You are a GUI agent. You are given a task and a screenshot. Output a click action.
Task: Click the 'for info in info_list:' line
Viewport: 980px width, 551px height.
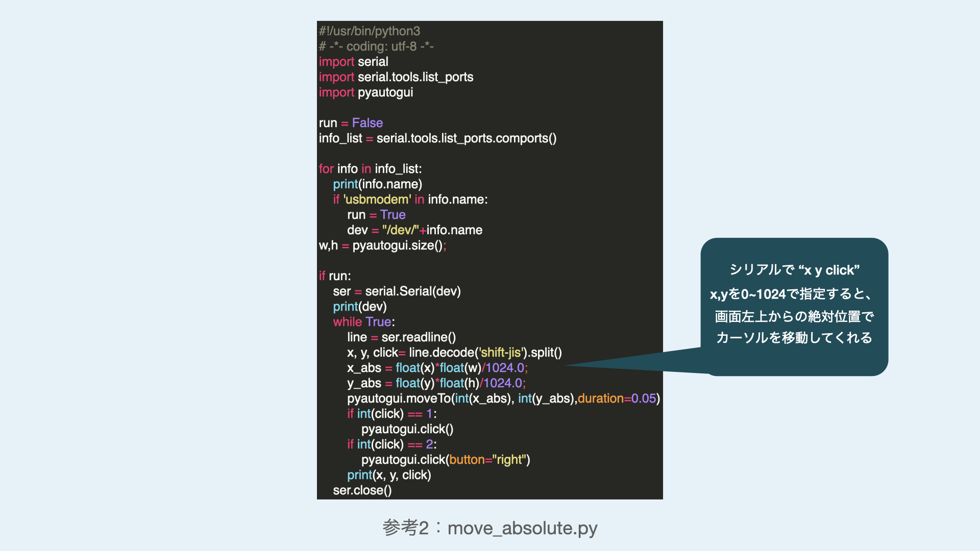370,169
